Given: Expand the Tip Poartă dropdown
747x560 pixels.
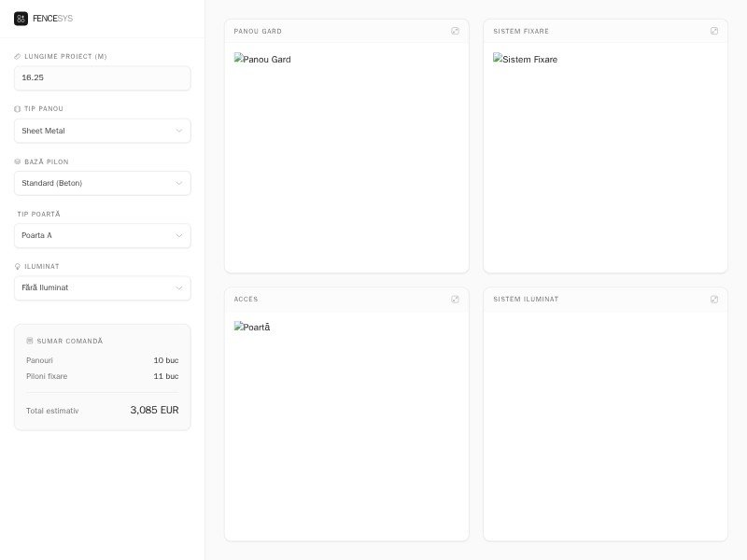Looking at the screenshot, I should point(103,235).
